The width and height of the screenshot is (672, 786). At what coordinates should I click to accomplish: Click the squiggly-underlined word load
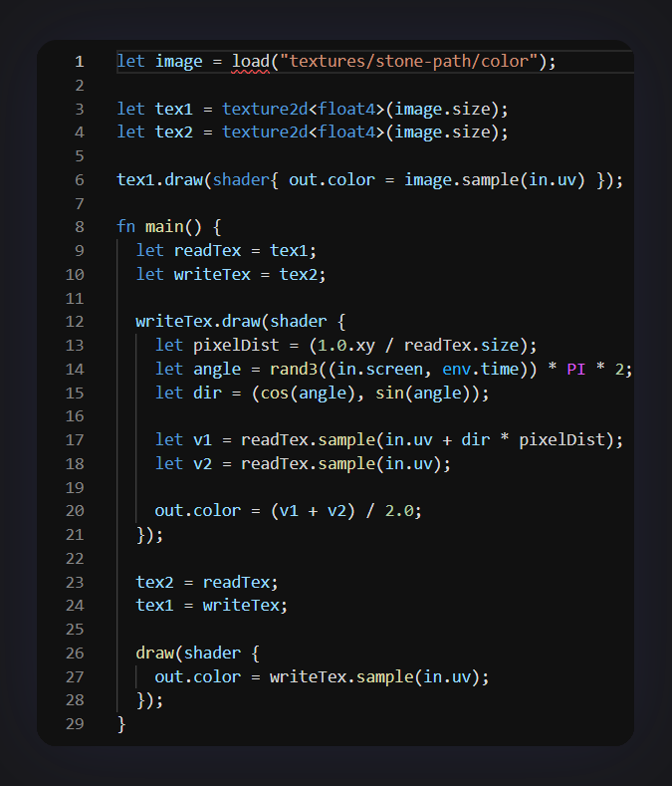[250, 62]
